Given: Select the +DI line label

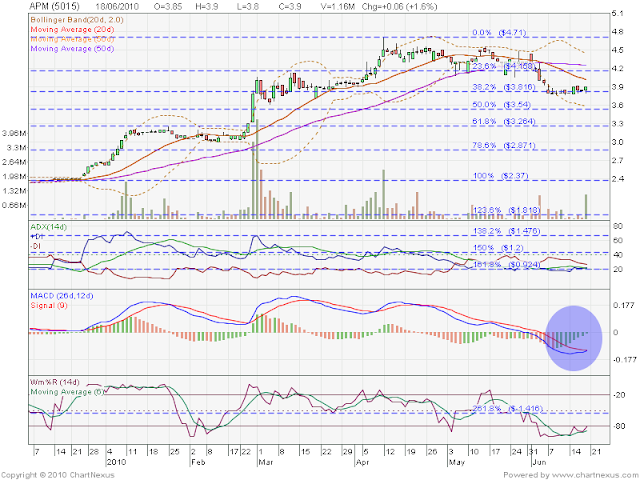Looking at the screenshot, I should [36, 236].
